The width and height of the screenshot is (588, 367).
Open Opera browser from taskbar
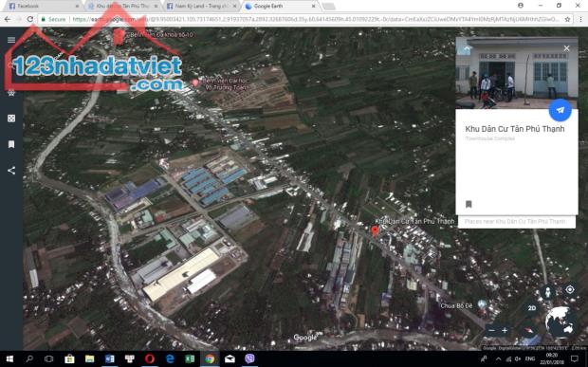click(150, 358)
